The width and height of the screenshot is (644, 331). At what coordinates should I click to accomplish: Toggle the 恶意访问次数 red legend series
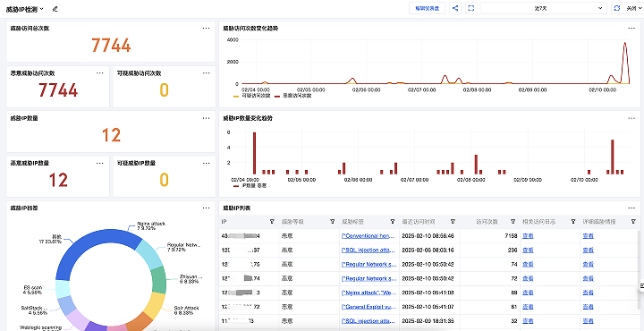tap(292, 96)
